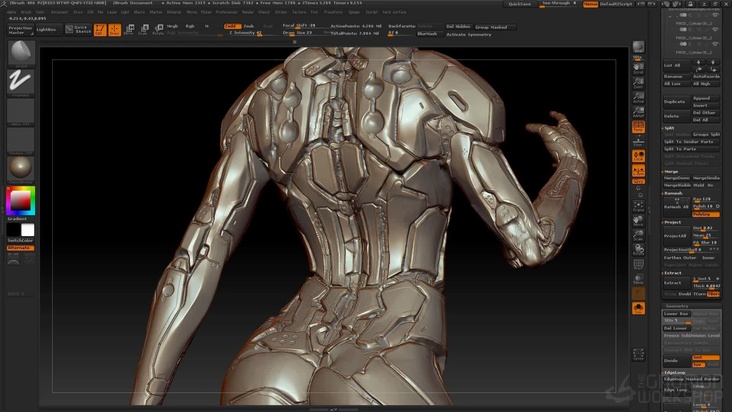Toggle Zsub sculpt mode

(x=248, y=26)
